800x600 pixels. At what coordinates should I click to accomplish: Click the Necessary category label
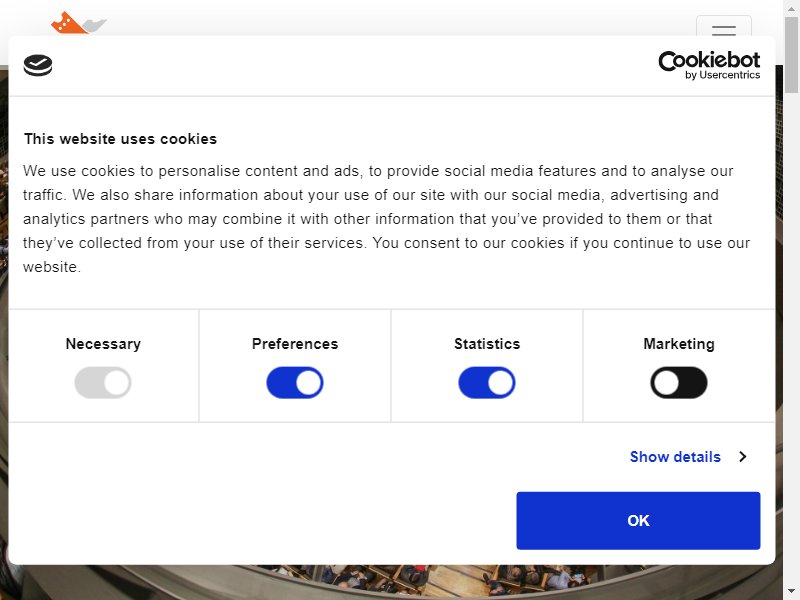tap(103, 344)
